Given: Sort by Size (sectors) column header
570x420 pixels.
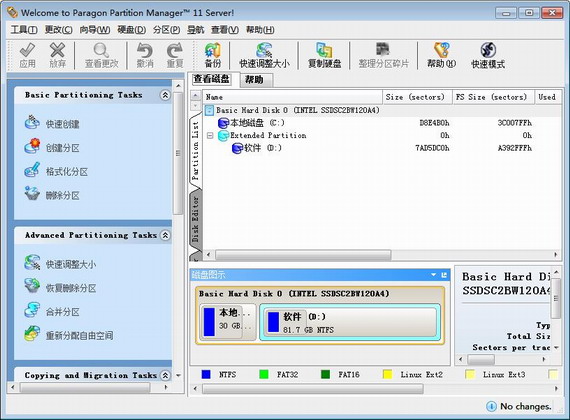Looking at the screenshot, I should click(417, 97).
